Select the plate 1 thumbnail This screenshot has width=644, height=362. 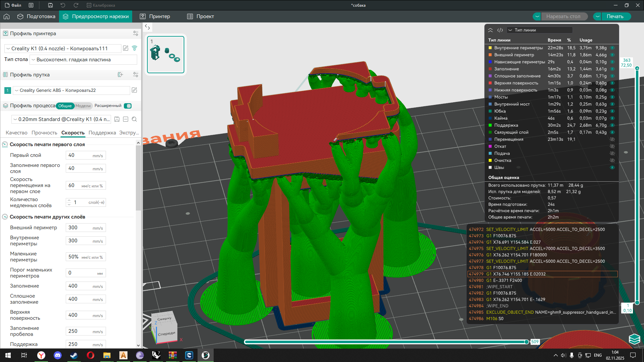click(x=166, y=55)
